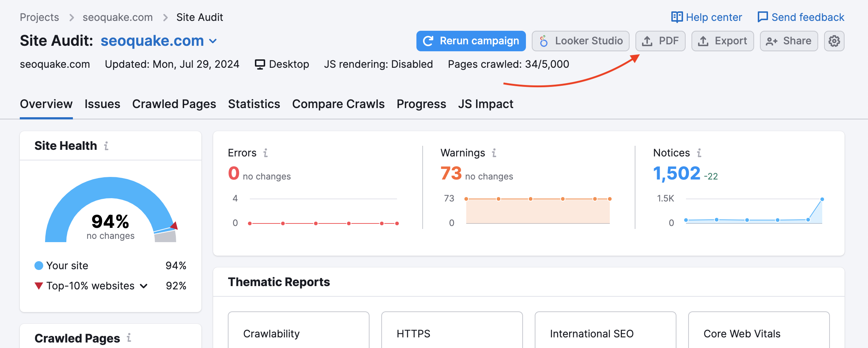Click the Share button
This screenshot has height=348, width=868.
point(789,41)
